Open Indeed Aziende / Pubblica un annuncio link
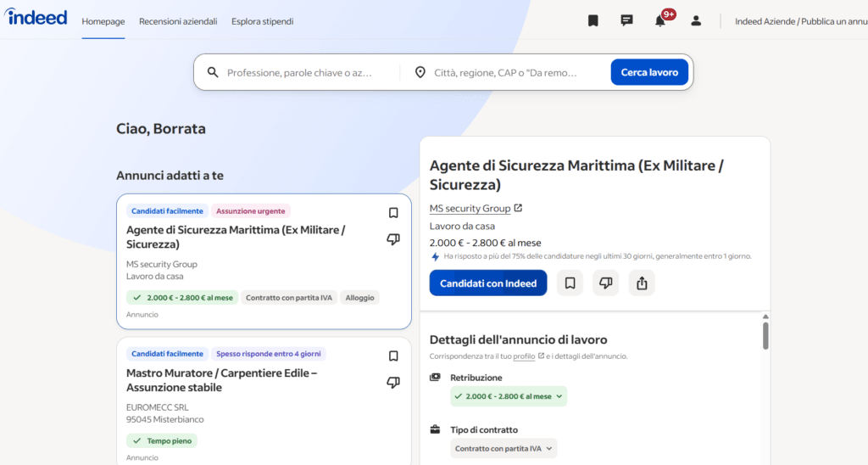 pyautogui.click(x=801, y=21)
